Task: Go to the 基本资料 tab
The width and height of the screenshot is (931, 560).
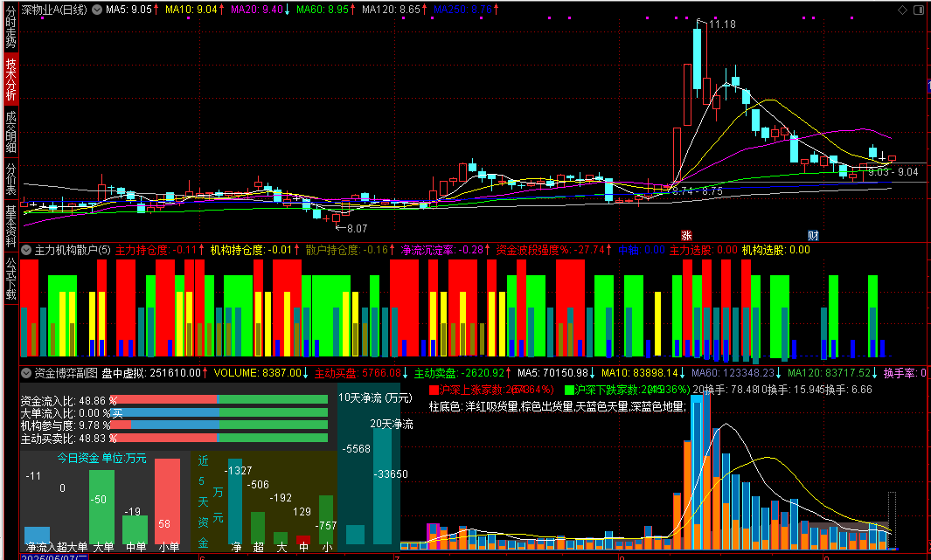Action: click(10, 225)
